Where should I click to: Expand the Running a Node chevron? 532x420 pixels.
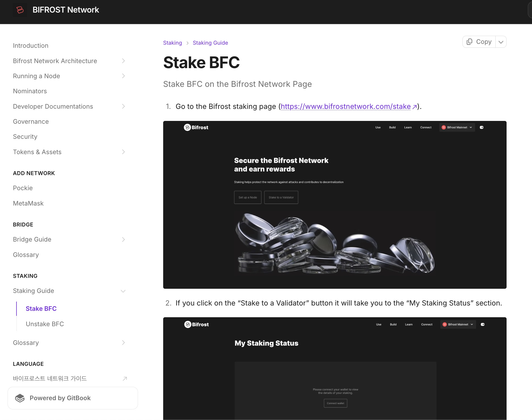pos(123,76)
